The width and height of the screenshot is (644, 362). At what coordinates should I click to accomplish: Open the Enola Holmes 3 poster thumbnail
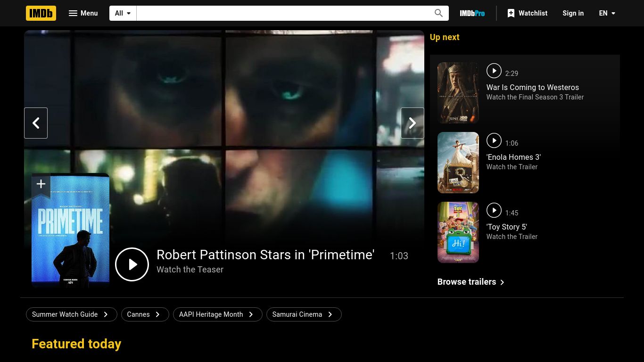pos(458,163)
